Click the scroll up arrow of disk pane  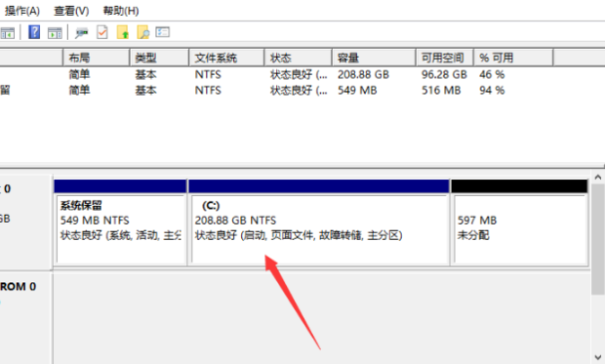[598, 178]
